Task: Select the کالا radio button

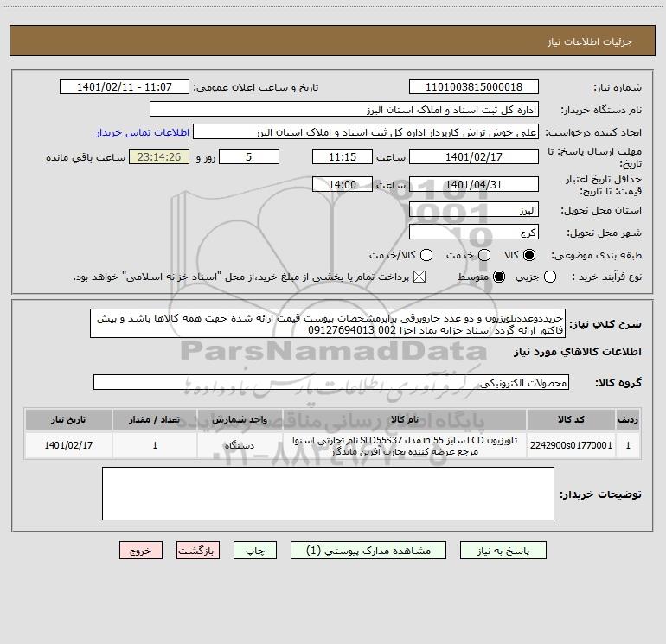Action: pyautogui.click(x=529, y=255)
